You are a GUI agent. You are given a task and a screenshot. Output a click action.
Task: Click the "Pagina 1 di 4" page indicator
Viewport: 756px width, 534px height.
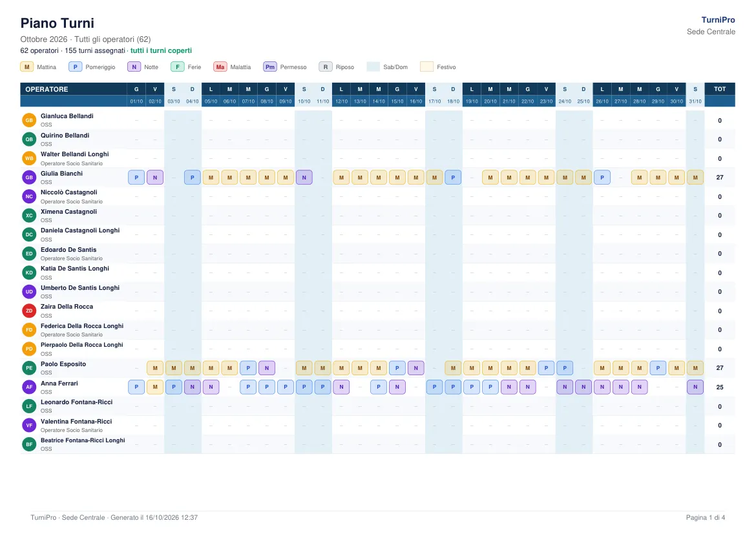tap(706, 517)
